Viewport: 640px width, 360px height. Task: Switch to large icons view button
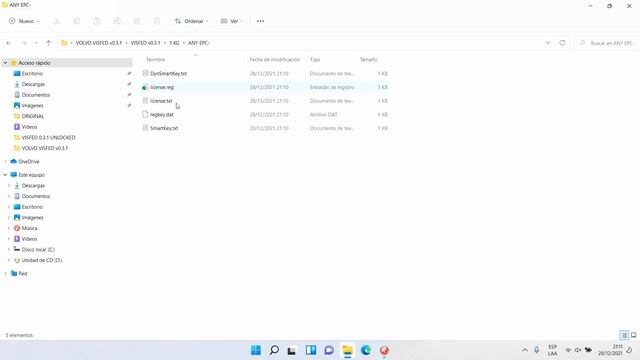click(x=633, y=335)
